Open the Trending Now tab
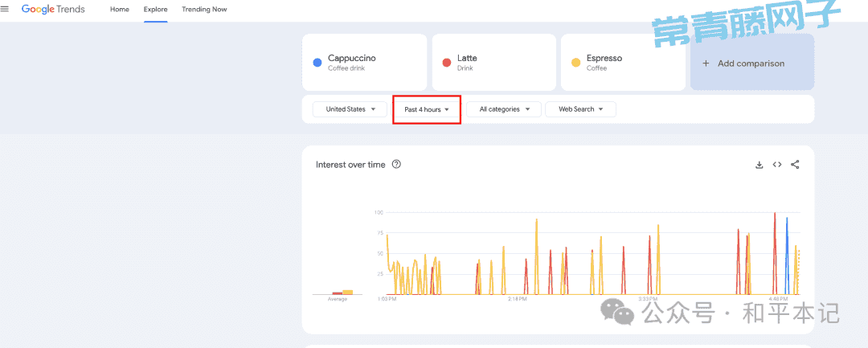The image size is (868, 348). click(x=204, y=10)
